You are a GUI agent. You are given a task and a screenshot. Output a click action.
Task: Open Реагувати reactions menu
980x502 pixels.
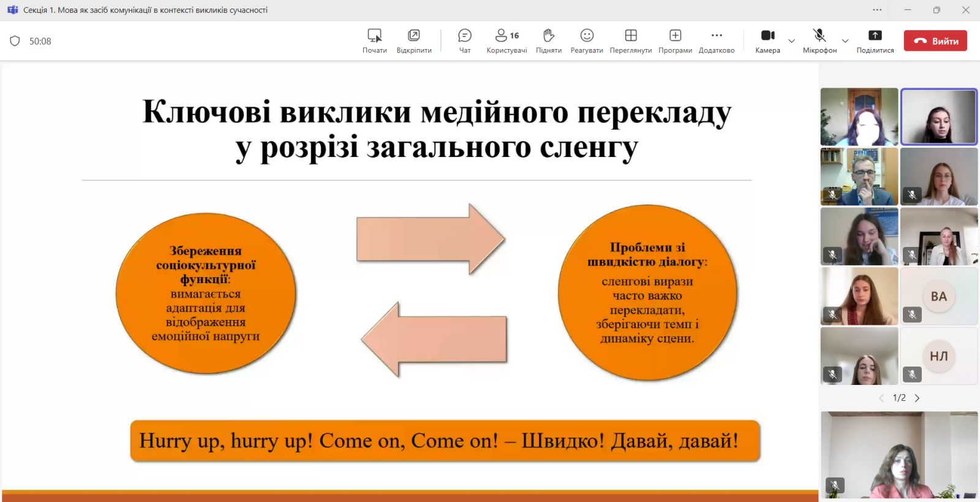click(586, 40)
